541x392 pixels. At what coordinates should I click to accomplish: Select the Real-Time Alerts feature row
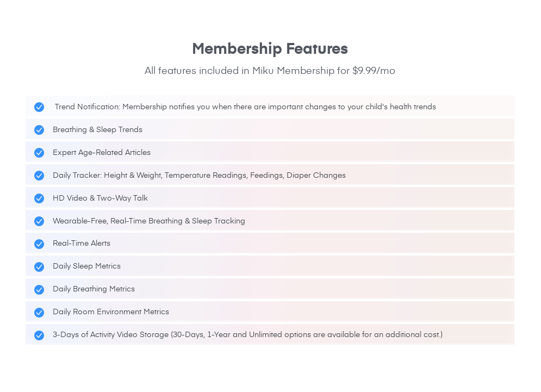[270, 243]
